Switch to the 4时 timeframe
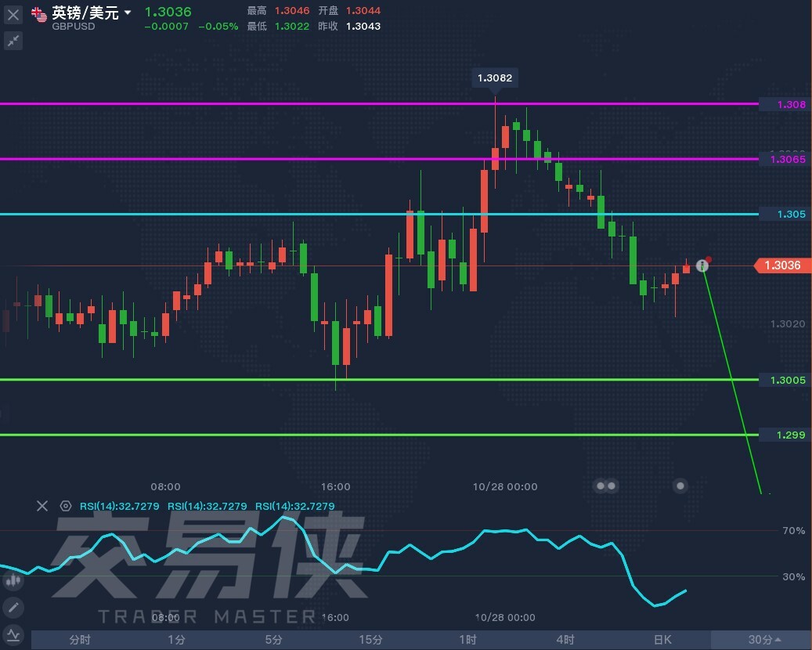This screenshot has width=812, height=650. click(x=565, y=640)
